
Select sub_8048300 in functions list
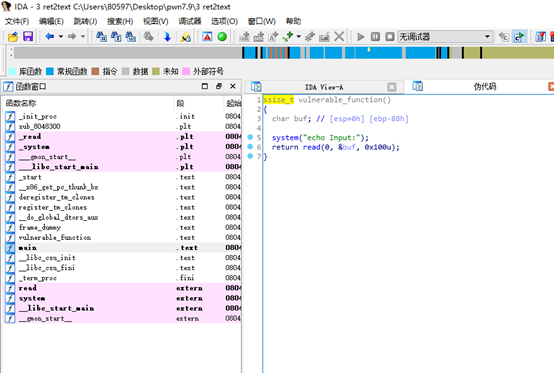[x=123, y=126]
